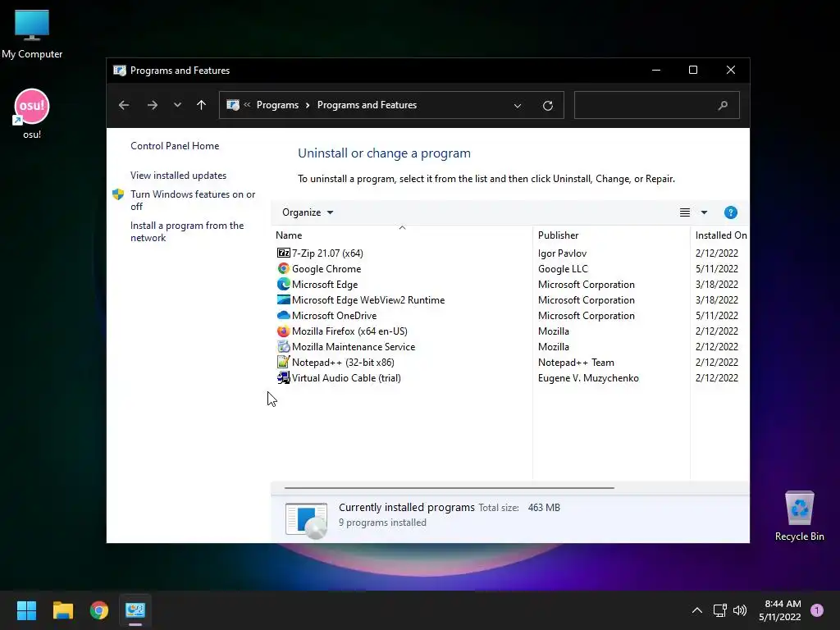
Task: Click the horizontal scrollbar of the list
Action: (449, 488)
